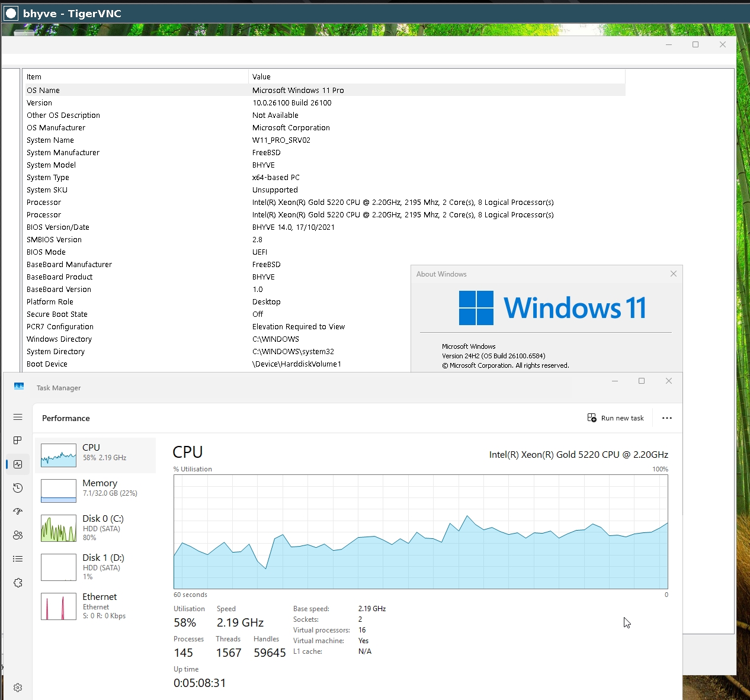Select the Performance page icon in sidebar
The height and width of the screenshot is (700, 750).
coord(18,464)
